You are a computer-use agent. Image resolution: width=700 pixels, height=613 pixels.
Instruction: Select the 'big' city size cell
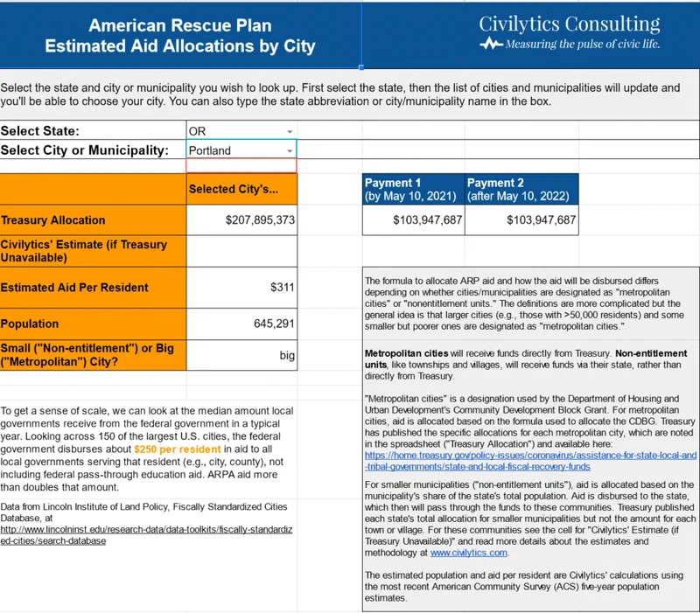tap(241, 355)
